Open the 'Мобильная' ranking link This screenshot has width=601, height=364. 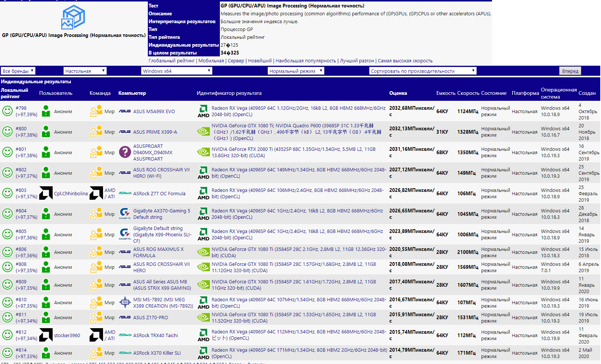211,61
